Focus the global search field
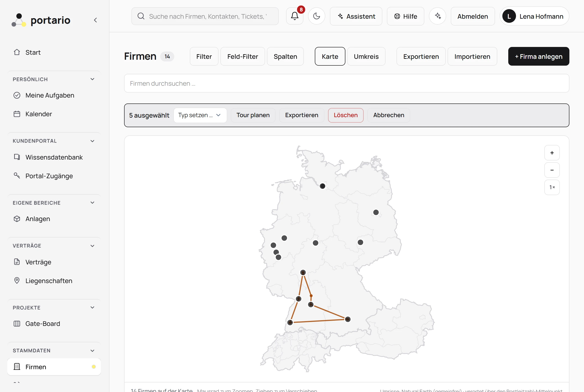The height and width of the screenshot is (392, 584). coord(205,16)
